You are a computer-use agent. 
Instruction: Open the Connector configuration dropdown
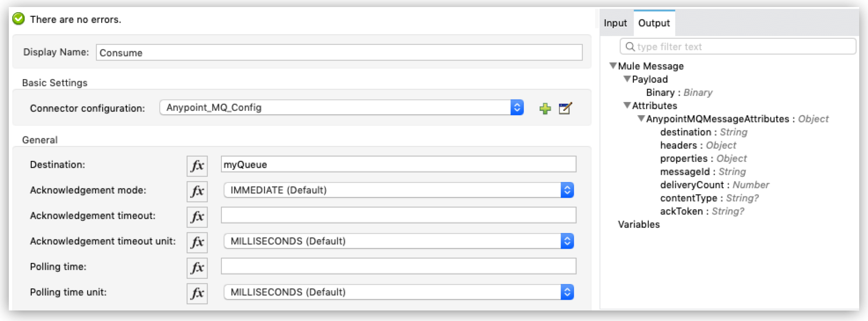pos(517,107)
